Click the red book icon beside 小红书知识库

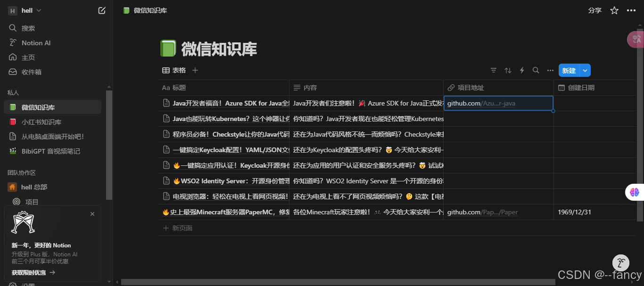(x=13, y=122)
